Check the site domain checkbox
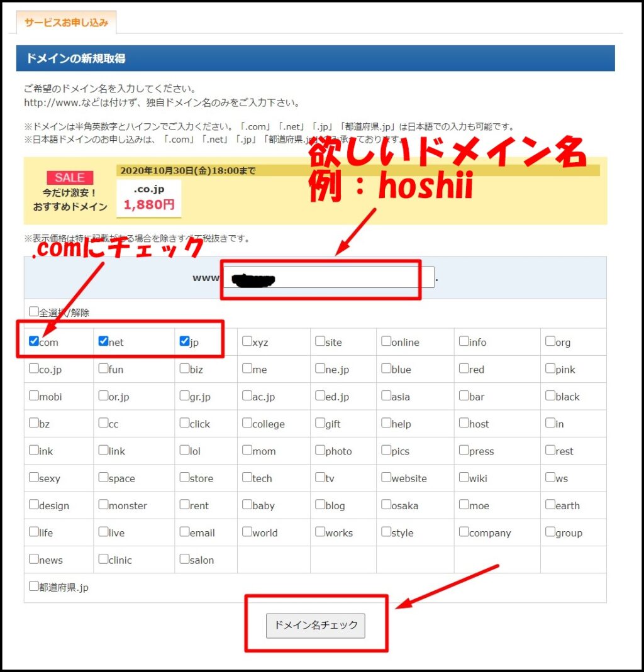The image size is (644, 672). [320, 341]
